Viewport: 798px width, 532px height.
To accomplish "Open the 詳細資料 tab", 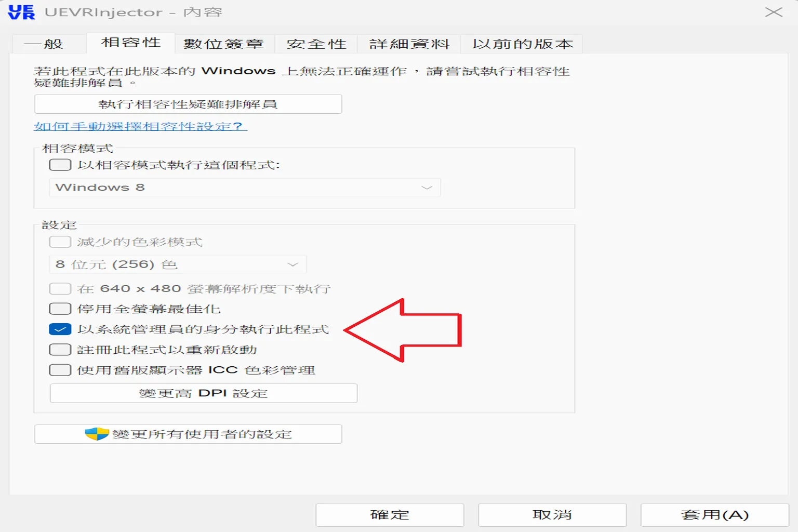I will click(x=409, y=44).
